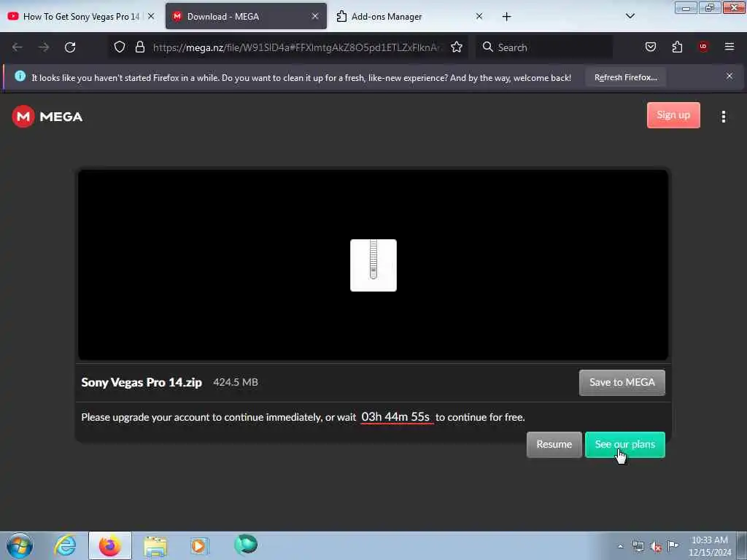View site security padlock info
This screenshot has height=560, width=747.
139,47
